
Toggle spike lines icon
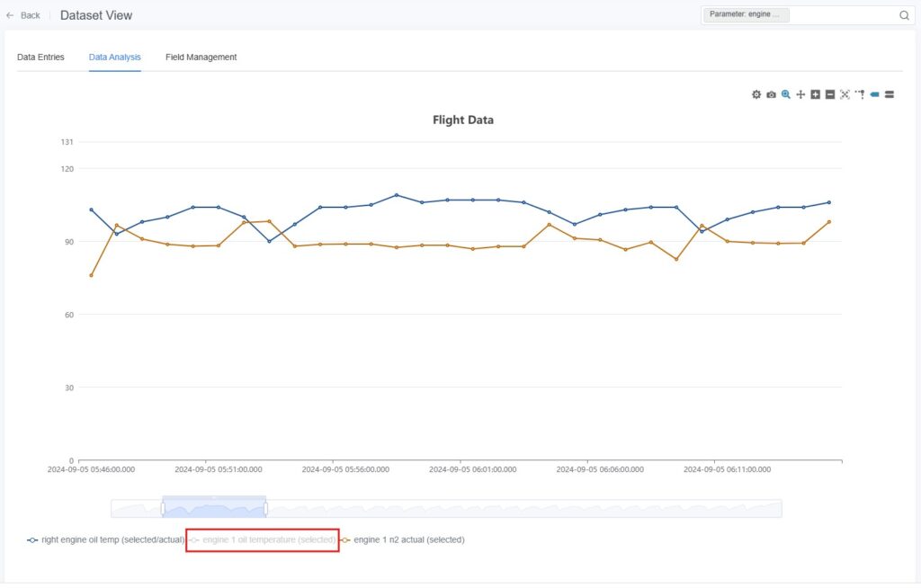coord(860,94)
